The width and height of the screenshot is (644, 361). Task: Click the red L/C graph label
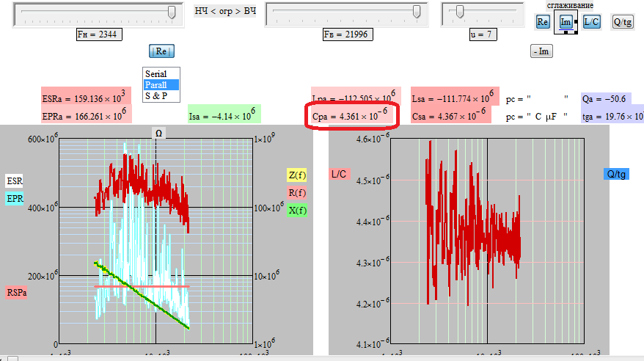339,174
